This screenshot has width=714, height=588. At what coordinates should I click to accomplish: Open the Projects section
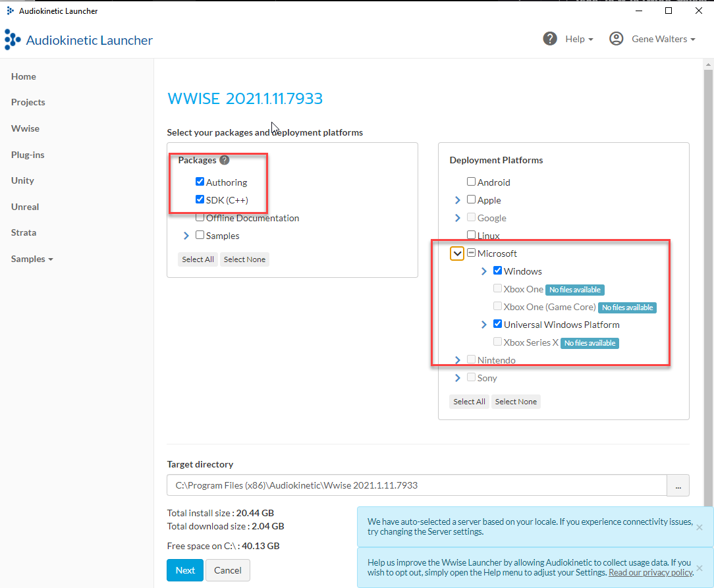click(x=28, y=103)
